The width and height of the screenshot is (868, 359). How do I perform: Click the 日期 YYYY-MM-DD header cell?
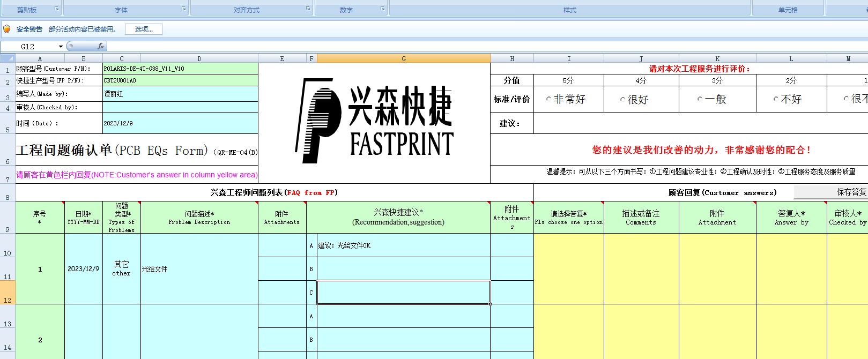(x=84, y=218)
